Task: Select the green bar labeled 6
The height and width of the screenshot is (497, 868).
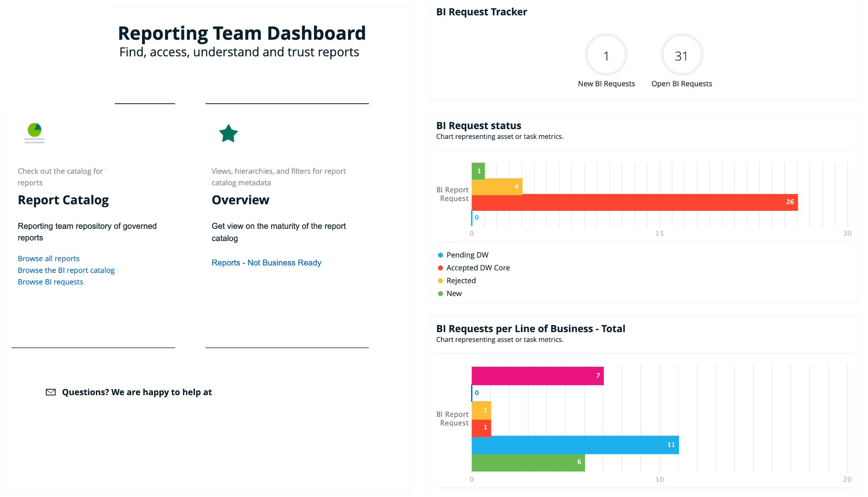Action: pos(528,463)
